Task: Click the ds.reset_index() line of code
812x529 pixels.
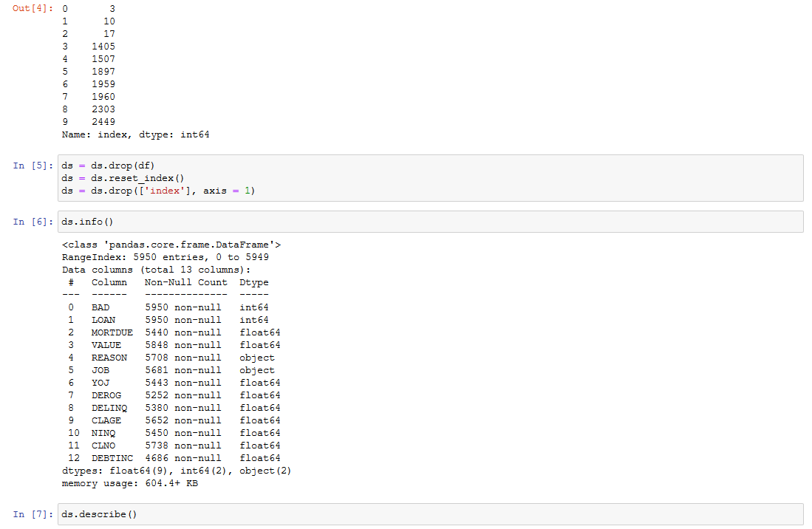Action: point(122,177)
